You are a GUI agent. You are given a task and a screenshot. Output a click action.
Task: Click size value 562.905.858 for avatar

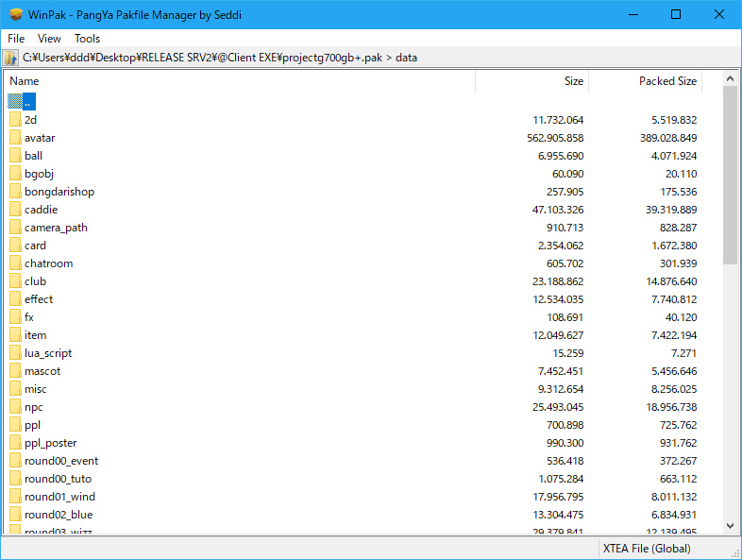[x=555, y=138]
